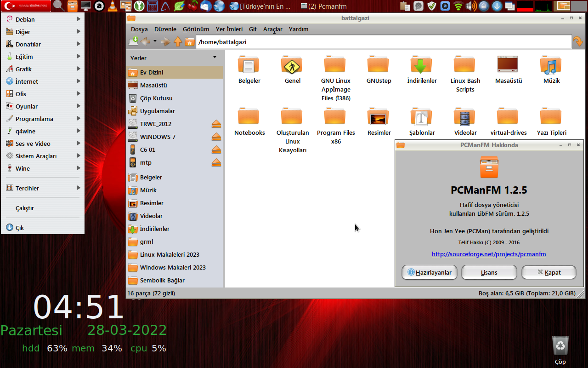Launch VLC media player from the panel
The image size is (588, 368).
coord(112,6)
